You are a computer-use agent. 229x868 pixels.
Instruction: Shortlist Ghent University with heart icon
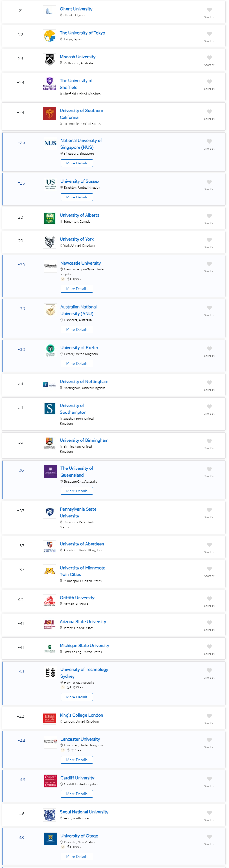click(x=209, y=10)
